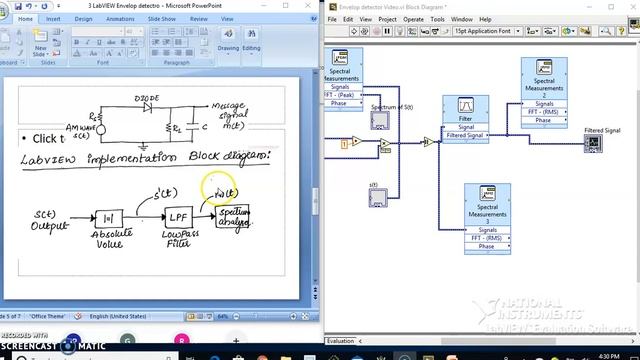Toggle Highlight Execution light bulb in LabVIEW

(400, 31)
